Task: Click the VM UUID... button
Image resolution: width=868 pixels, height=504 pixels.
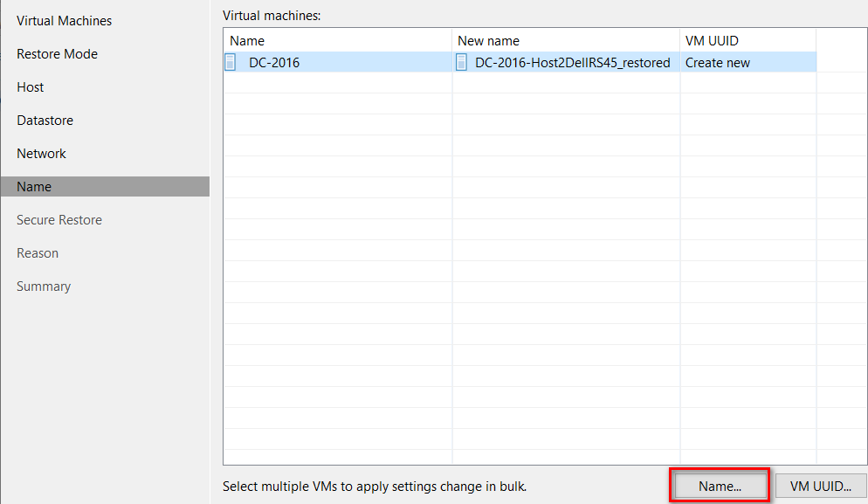Action: pos(821,486)
